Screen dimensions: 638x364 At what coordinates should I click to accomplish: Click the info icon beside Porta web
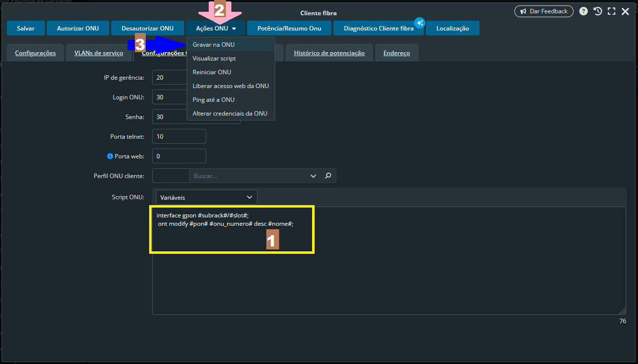[x=110, y=156]
